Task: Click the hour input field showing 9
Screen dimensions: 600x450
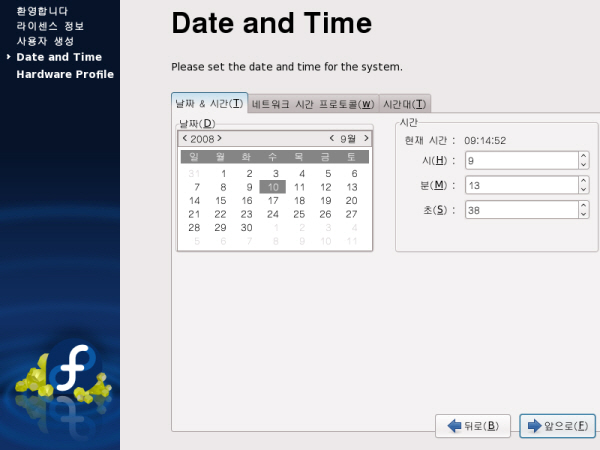Action: click(x=522, y=160)
